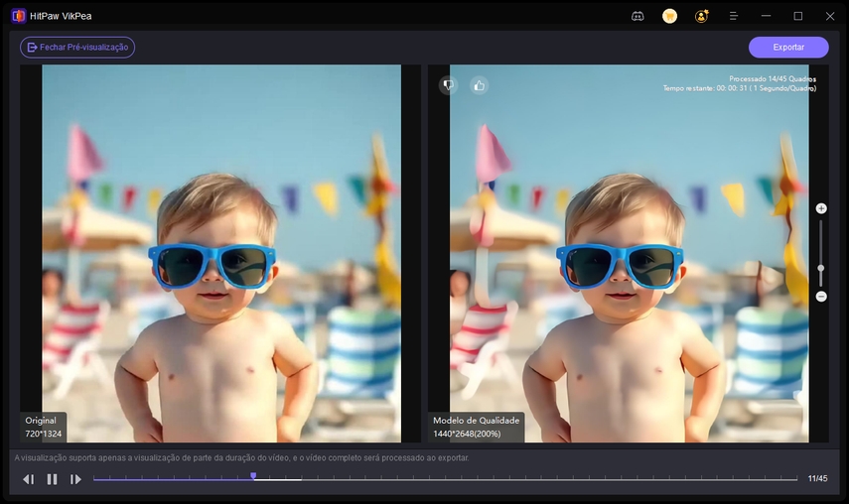Step back to previous frame

point(28,479)
